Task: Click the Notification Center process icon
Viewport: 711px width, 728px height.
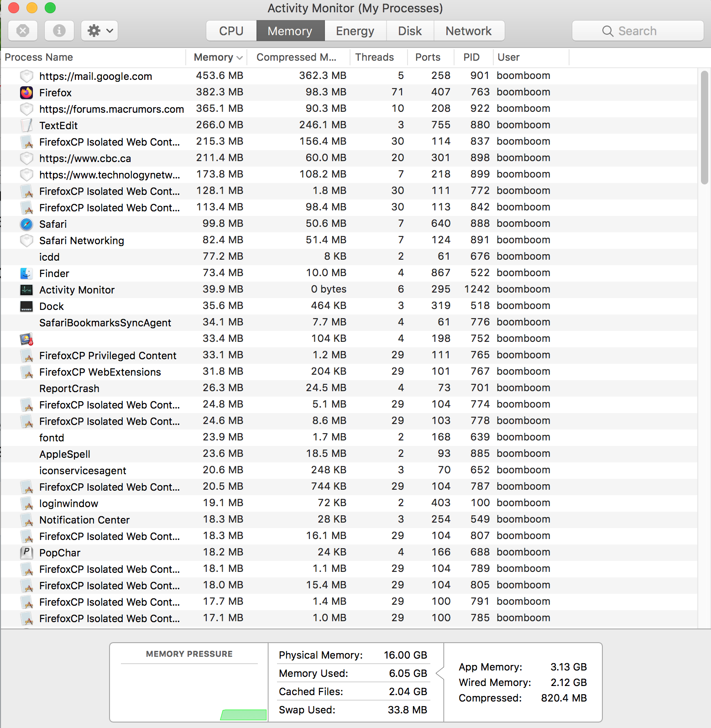Action: pos(27,520)
